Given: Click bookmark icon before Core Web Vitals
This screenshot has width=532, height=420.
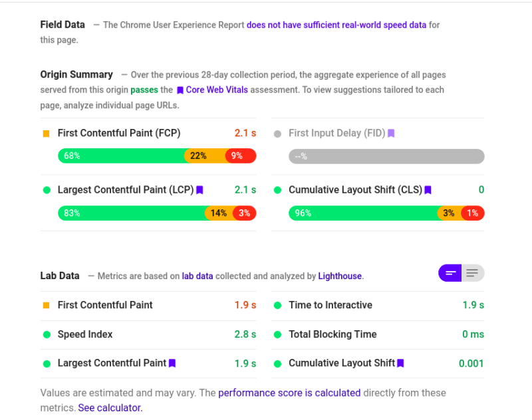Looking at the screenshot, I should (180, 90).
